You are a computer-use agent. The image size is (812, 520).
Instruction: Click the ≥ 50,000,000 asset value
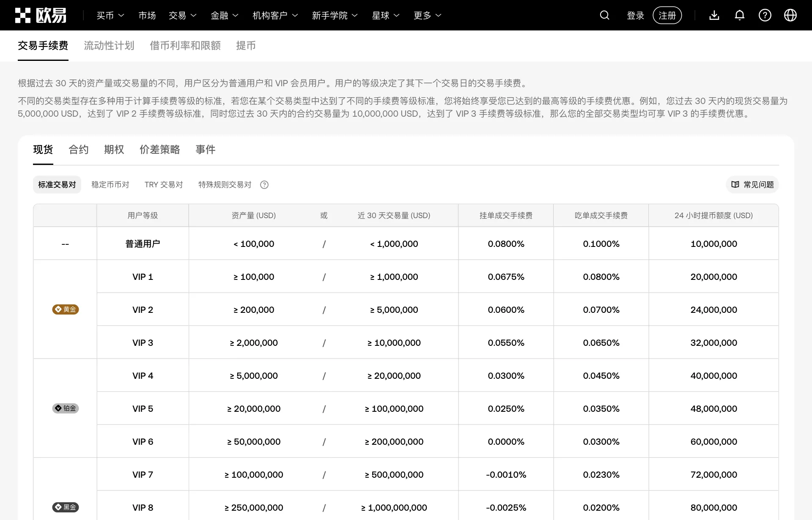pyautogui.click(x=254, y=442)
